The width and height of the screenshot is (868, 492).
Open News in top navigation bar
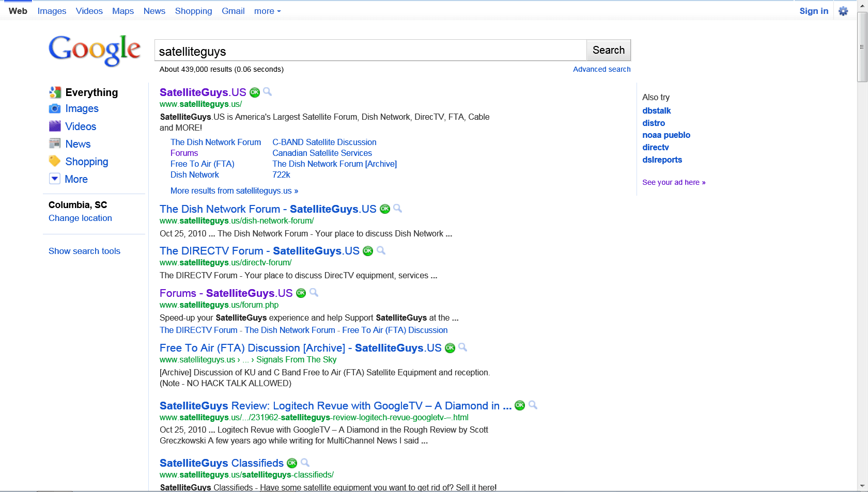coord(154,11)
